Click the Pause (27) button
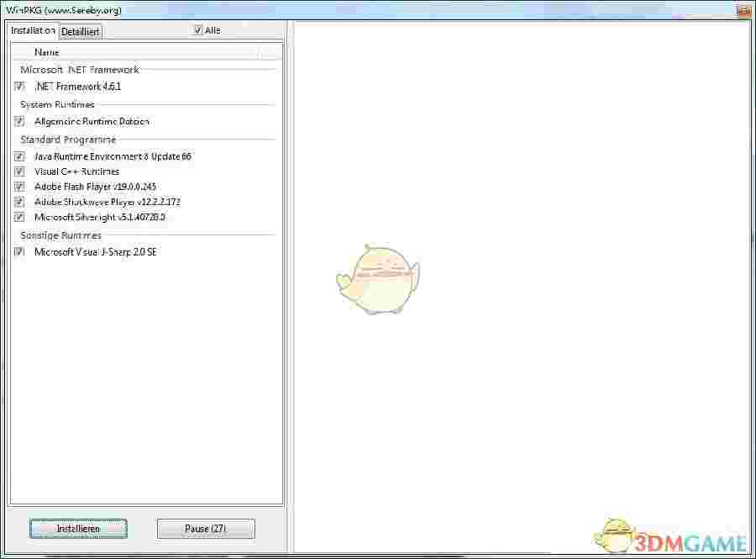 pos(206,529)
